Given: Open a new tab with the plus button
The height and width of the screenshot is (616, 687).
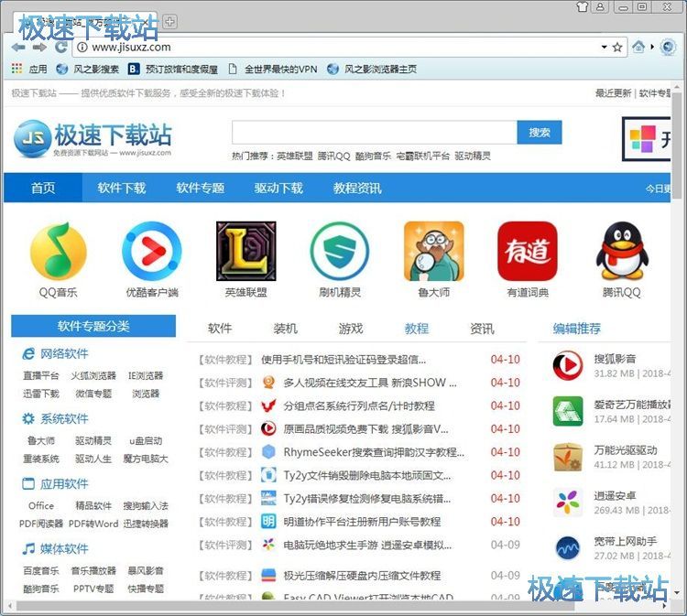Looking at the screenshot, I should click(170, 21).
